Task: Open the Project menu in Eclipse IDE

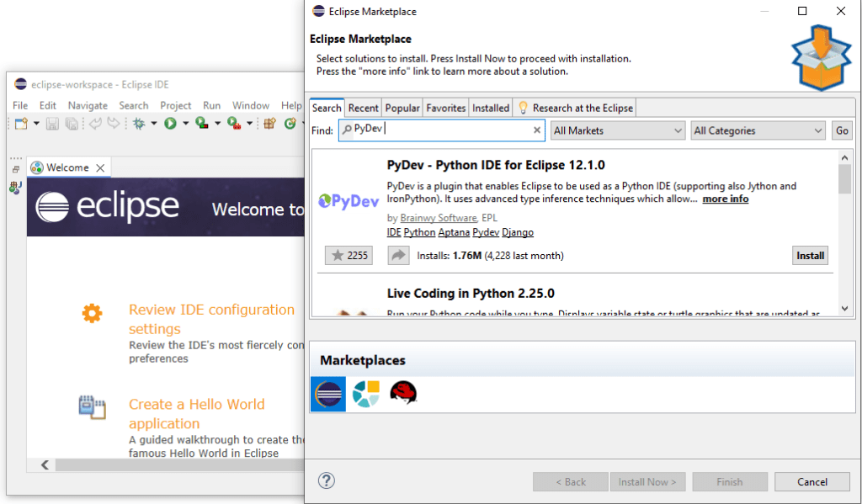Action: coord(176,105)
